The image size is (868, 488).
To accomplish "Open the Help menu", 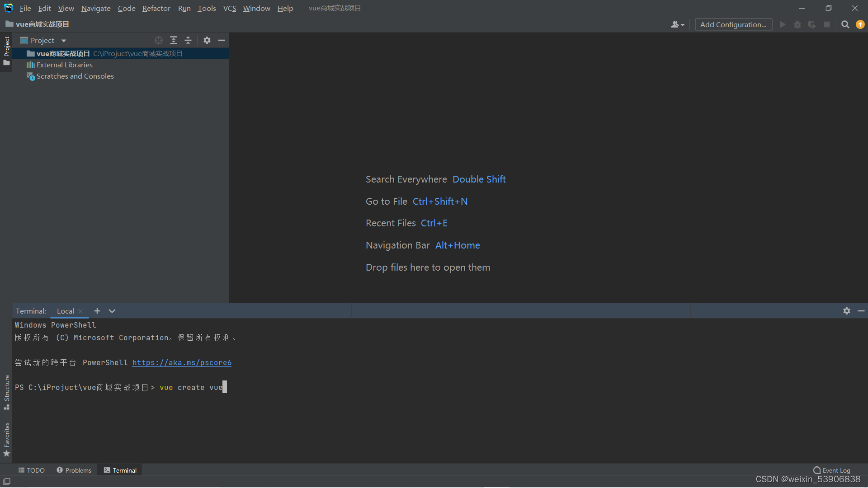I will coord(285,8).
